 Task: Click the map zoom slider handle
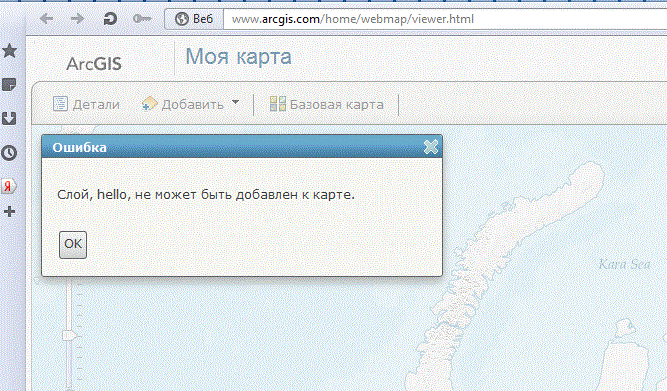click(x=69, y=335)
